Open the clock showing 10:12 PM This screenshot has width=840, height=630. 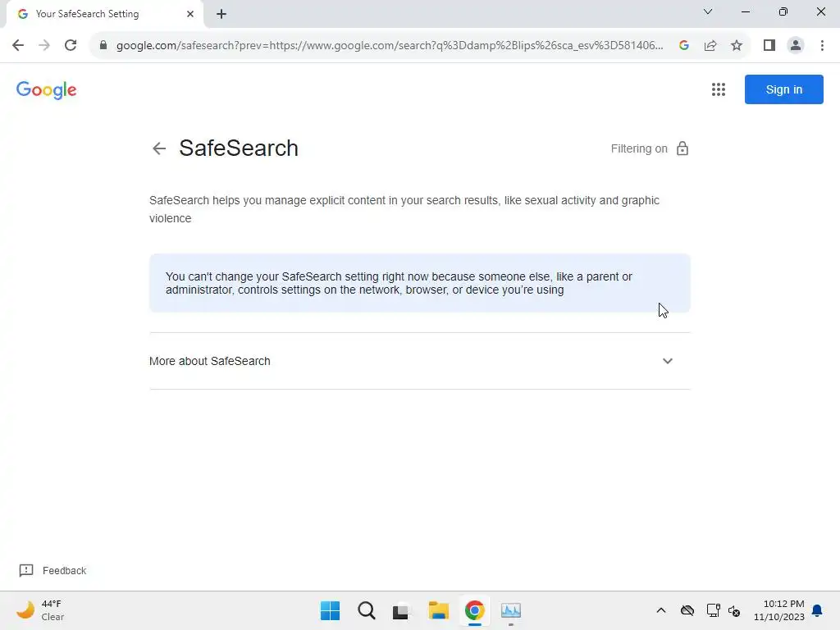779,610
